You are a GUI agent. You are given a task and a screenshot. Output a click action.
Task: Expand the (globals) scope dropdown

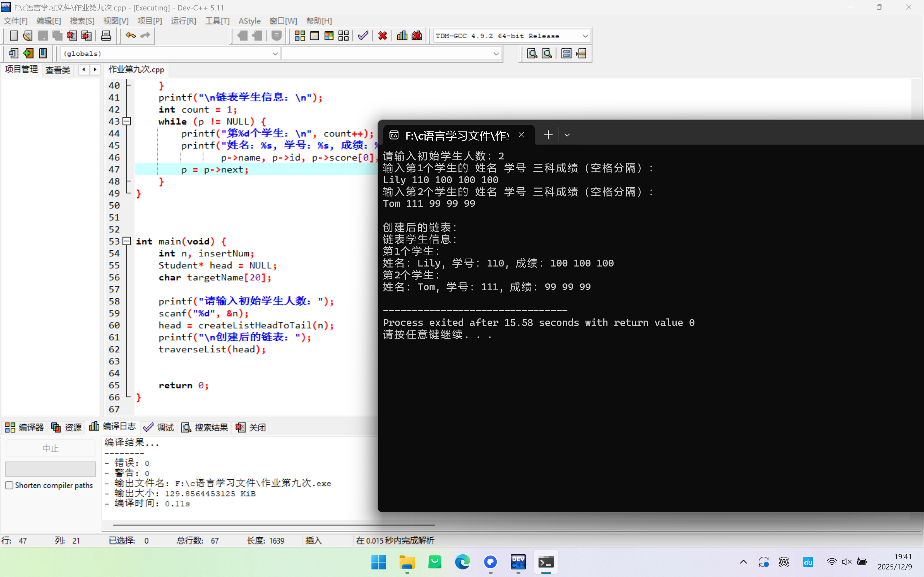tap(275, 53)
